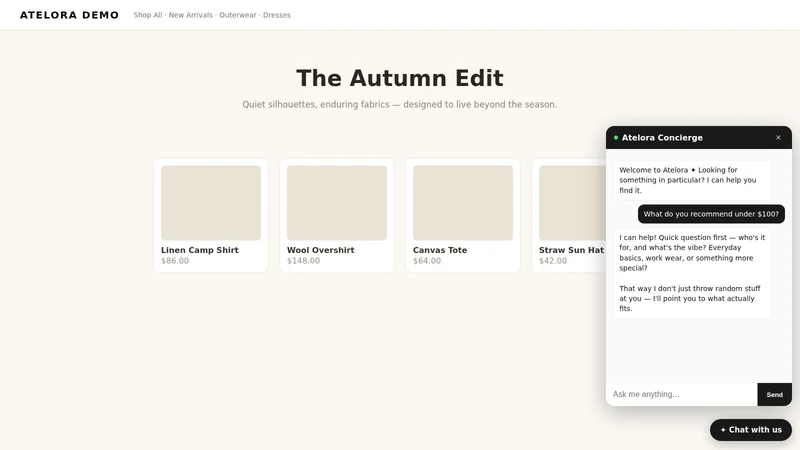The height and width of the screenshot is (450, 800).
Task: Send the chat message
Action: [774, 394]
